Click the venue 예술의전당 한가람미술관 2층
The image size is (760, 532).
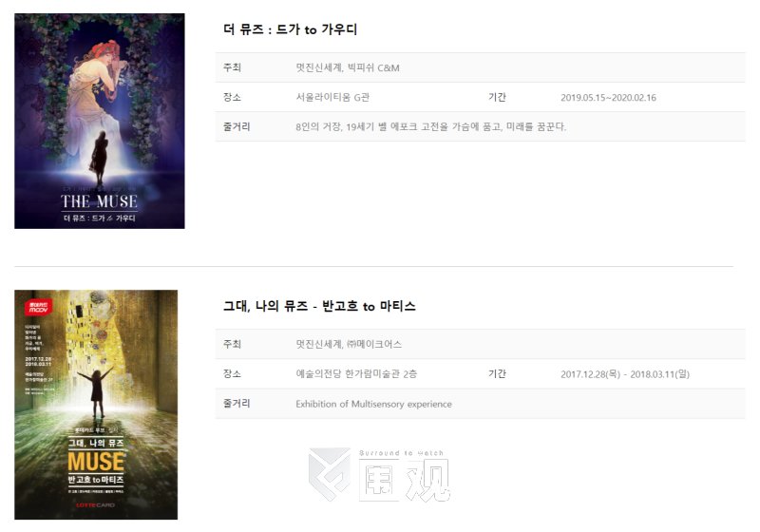(356, 374)
